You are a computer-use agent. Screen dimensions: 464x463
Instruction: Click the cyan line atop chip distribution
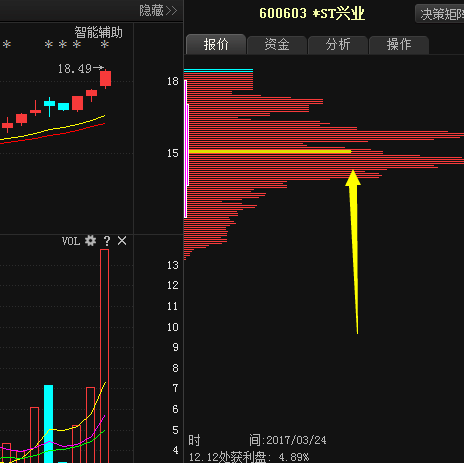[218, 70]
